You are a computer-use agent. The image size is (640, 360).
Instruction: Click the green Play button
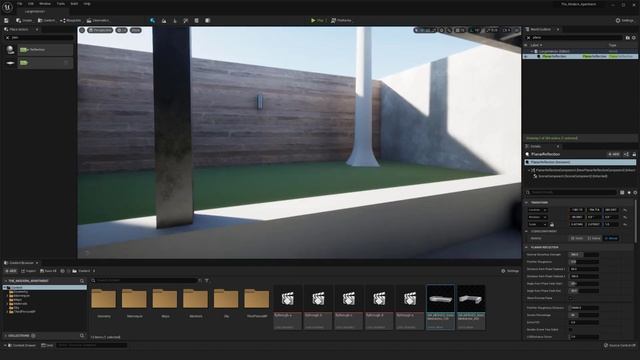(317, 20)
